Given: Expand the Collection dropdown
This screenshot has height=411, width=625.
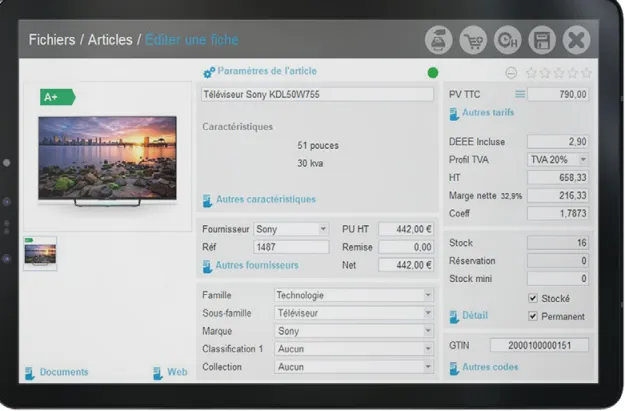Looking at the screenshot, I should (428, 367).
